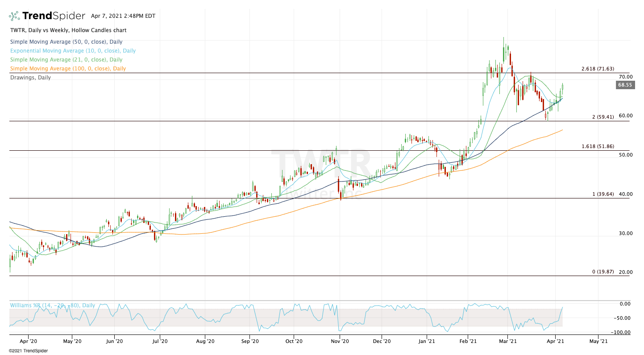Image resolution: width=644 pixels, height=355 pixels.
Task: Click the Nov '20 date axis label
Action: coord(339,341)
